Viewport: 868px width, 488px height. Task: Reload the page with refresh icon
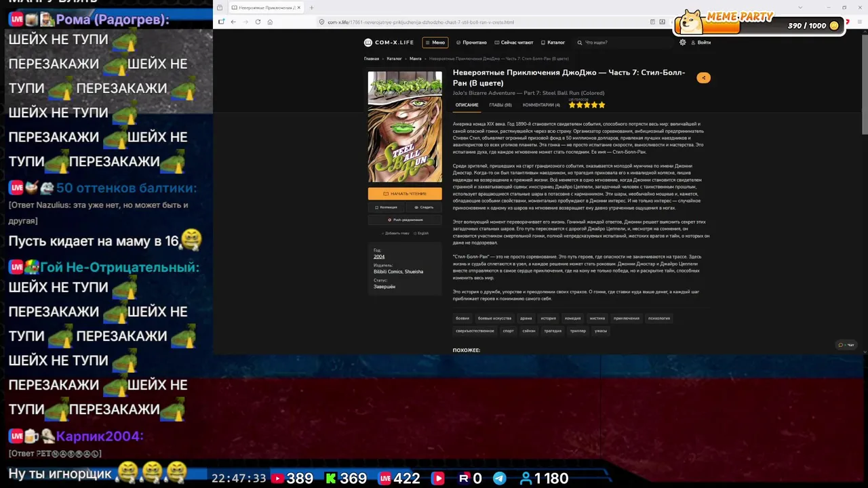[x=258, y=22]
